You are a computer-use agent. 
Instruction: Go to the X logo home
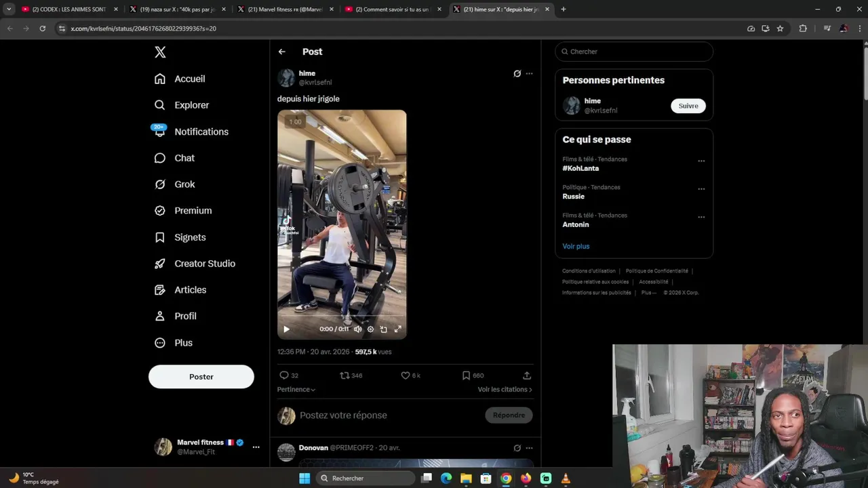160,52
